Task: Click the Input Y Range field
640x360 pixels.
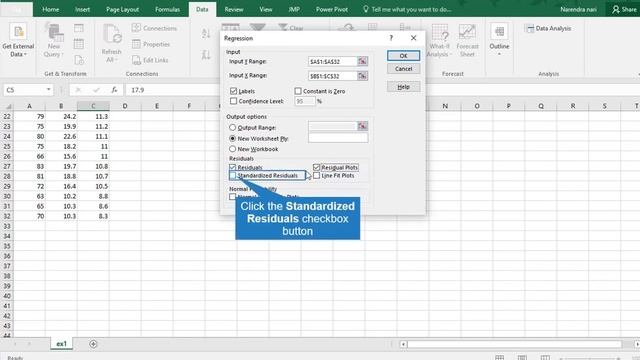Action: tap(333, 61)
